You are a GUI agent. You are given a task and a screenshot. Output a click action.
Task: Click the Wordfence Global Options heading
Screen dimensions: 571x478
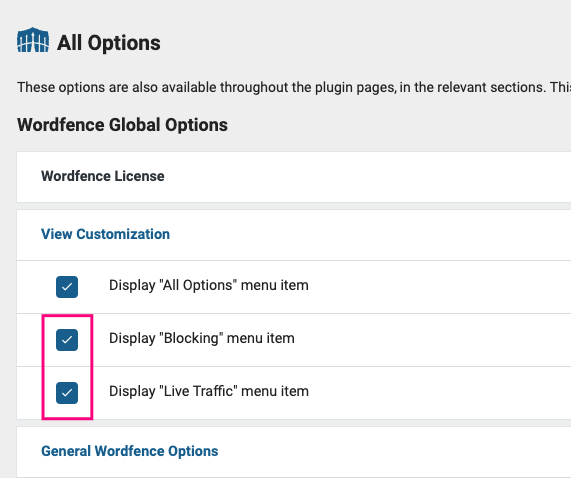pos(122,125)
